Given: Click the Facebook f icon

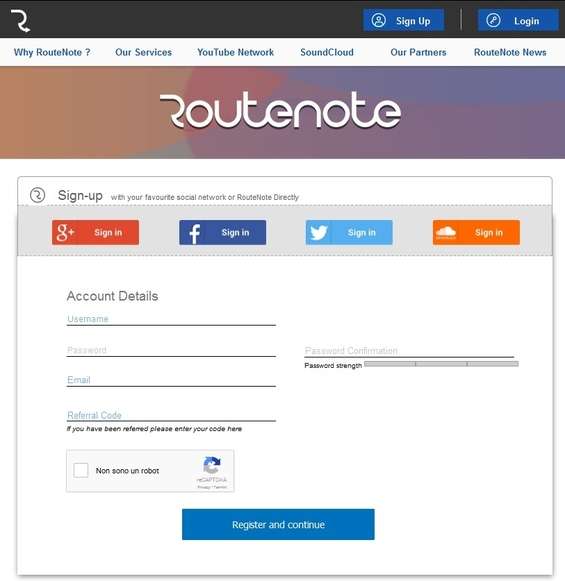Looking at the screenshot, I should [195, 233].
